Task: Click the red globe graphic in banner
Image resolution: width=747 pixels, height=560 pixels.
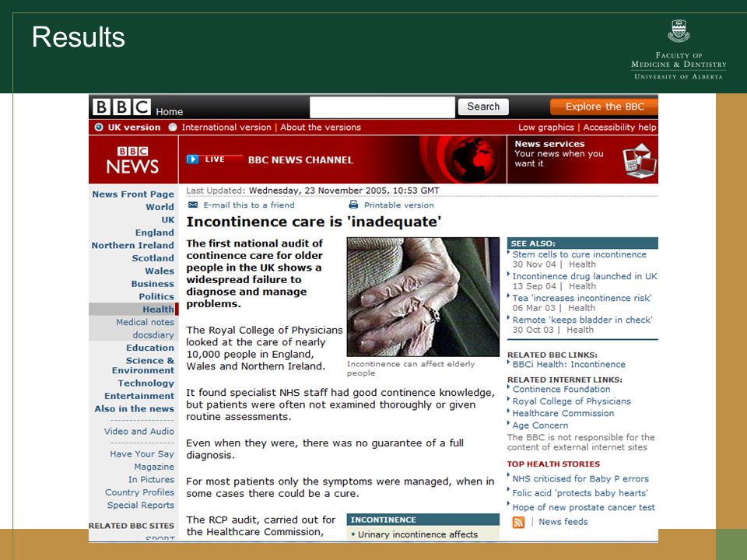Action: 474,159
